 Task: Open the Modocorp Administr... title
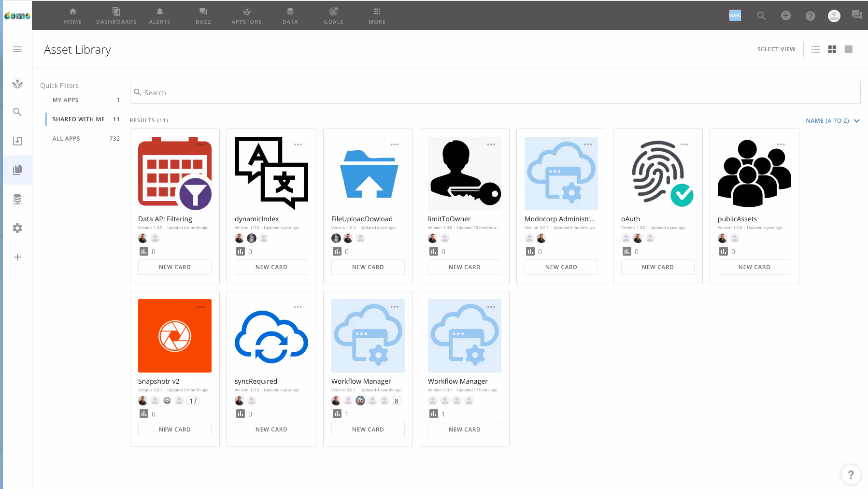(x=560, y=219)
